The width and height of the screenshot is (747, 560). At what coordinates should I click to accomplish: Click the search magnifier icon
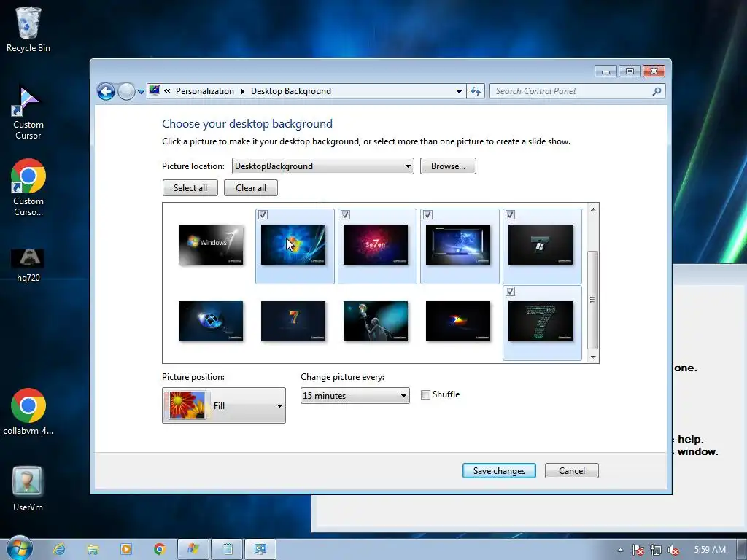(x=657, y=91)
